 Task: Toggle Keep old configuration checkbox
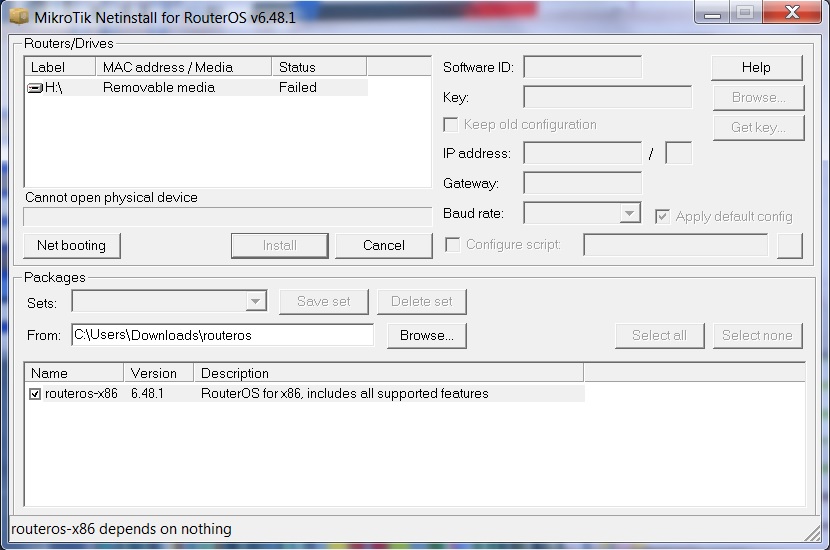pos(450,125)
